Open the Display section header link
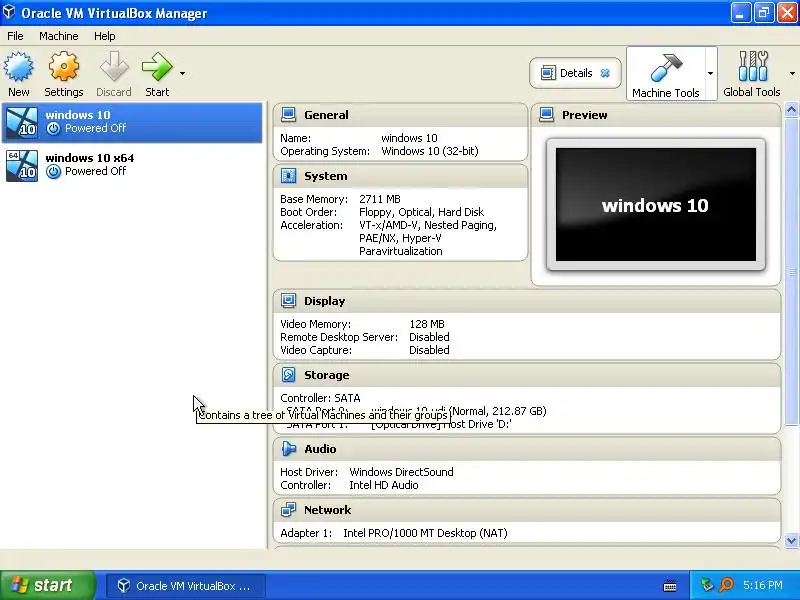Image resolution: width=800 pixels, height=600 pixels. tap(324, 301)
